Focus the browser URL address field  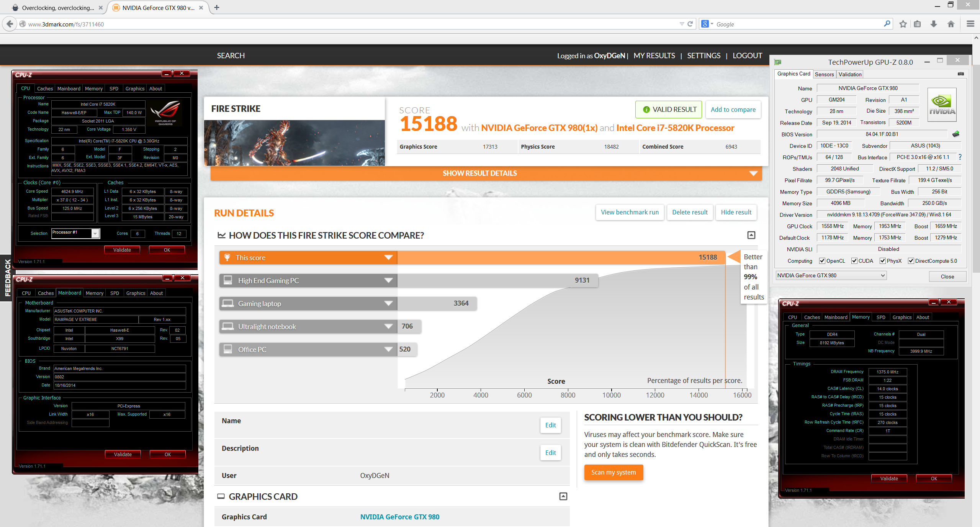point(352,24)
